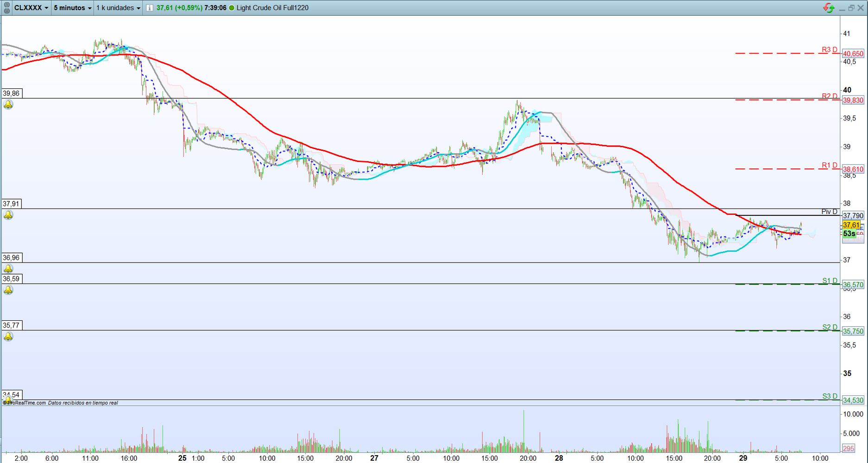The height and width of the screenshot is (463, 868).
Task: Click the alert bell under 36,96
Action: click(8, 269)
